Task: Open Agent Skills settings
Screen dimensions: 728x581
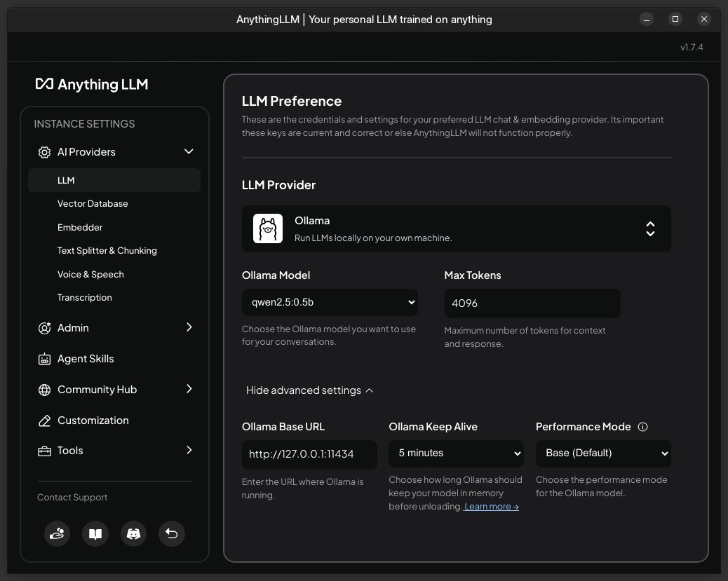Action: point(86,359)
